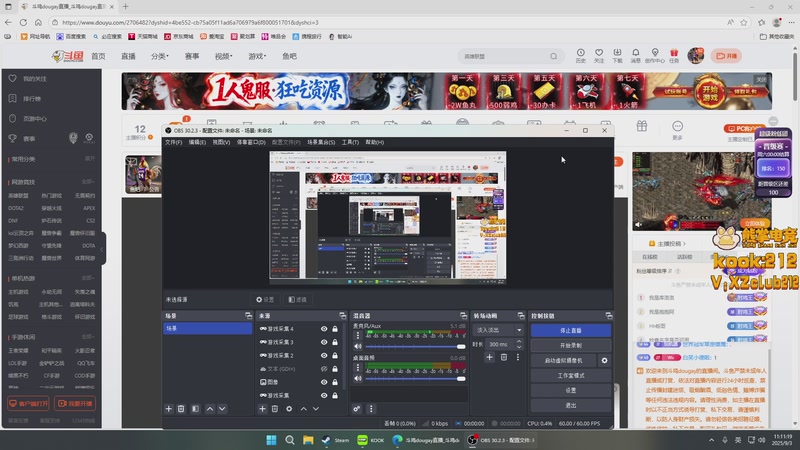Undock the Scenes panel
The height and width of the screenshot is (450, 800).
(x=248, y=316)
